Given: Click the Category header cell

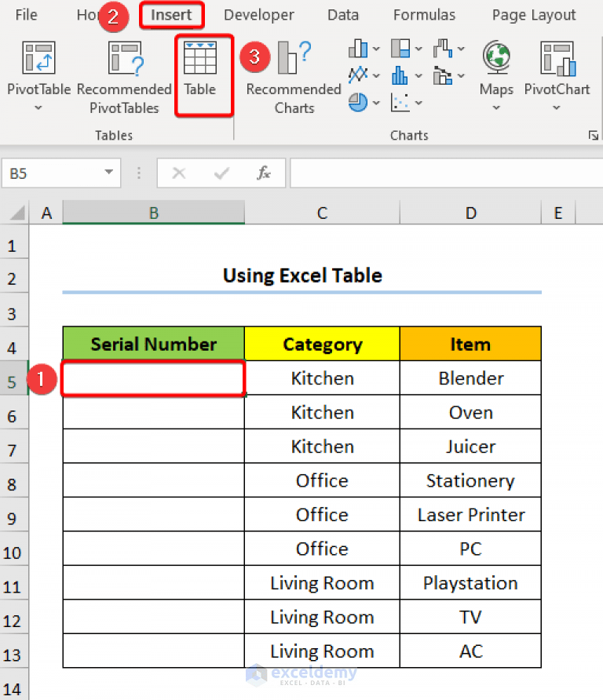Looking at the screenshot, I should (322, 344).
